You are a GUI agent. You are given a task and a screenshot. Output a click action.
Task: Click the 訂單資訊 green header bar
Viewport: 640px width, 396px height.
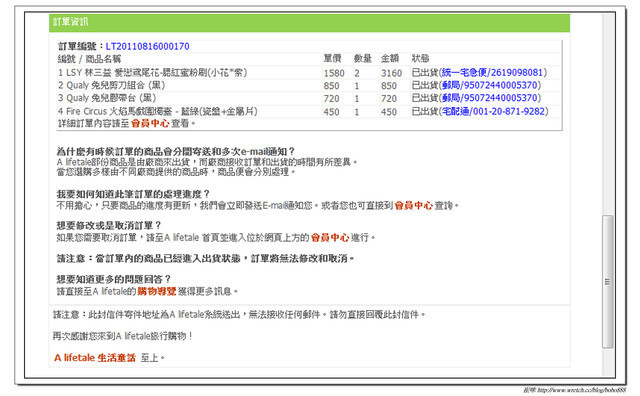[x=309, y=22]
